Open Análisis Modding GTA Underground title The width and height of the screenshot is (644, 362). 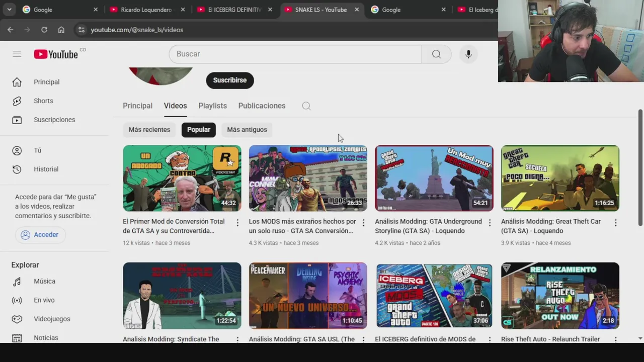point(428,226)
